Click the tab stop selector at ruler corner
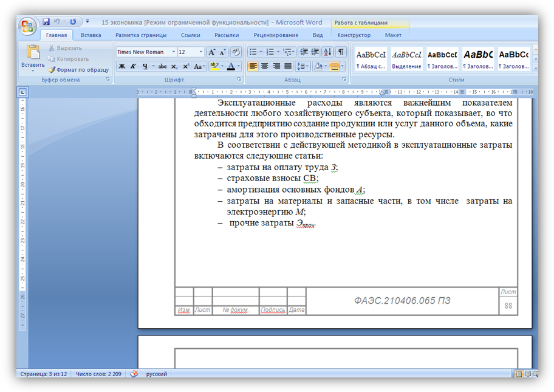Image resolution: width=554 pixels, height=392 pixels. click(x=22, y=92)
